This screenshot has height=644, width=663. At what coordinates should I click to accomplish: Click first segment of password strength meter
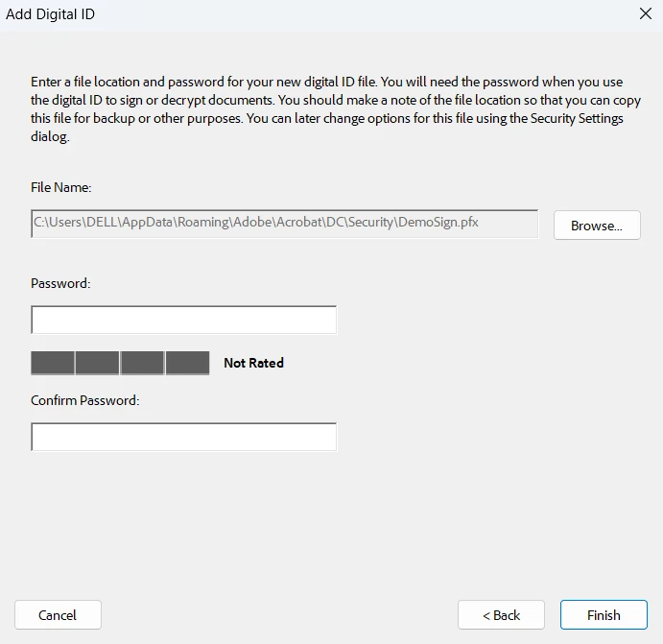[53, 363]
